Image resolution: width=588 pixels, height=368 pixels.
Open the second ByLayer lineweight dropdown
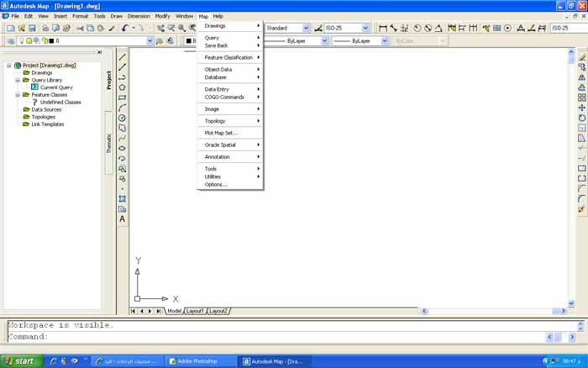[x=385, y=41]
